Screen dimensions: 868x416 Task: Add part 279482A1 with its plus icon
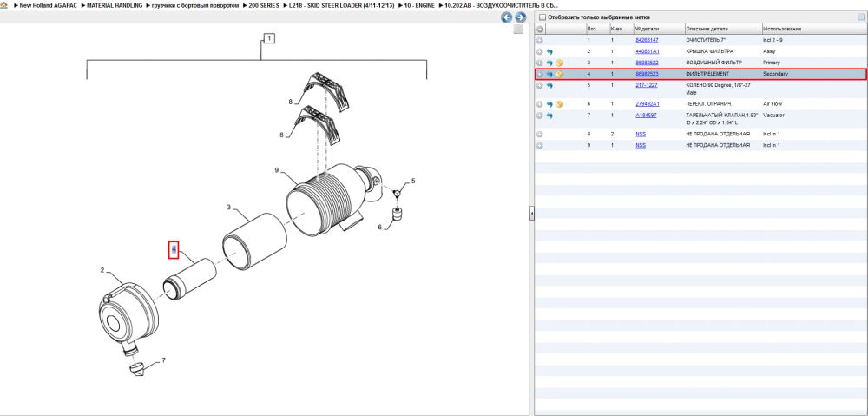540,104
